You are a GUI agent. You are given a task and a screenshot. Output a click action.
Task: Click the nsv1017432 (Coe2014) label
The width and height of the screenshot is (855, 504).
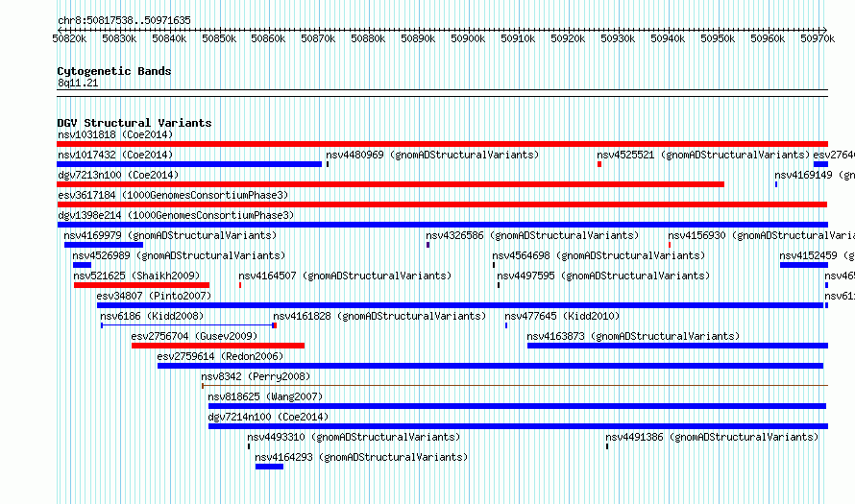click(115, 155)
